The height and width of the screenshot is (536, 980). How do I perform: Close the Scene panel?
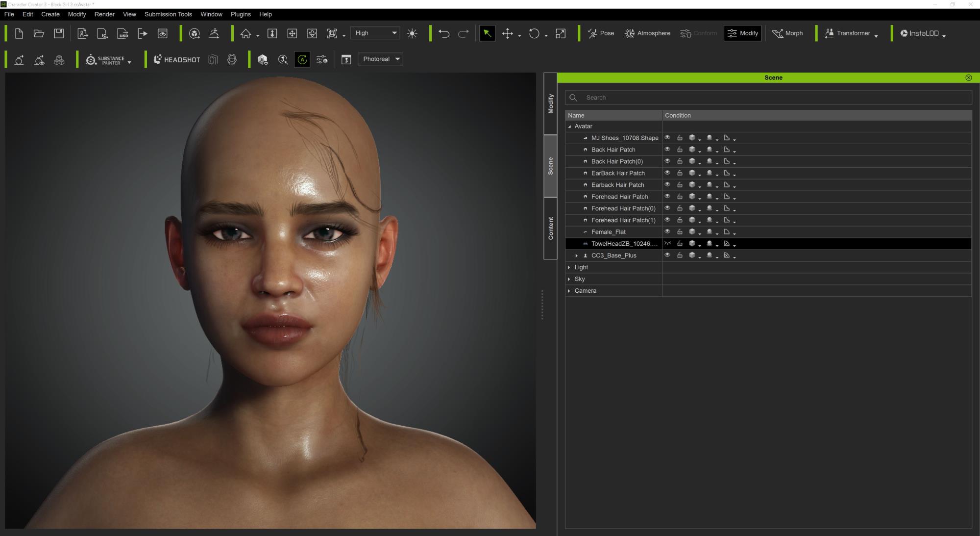click(x=969, y=77)
